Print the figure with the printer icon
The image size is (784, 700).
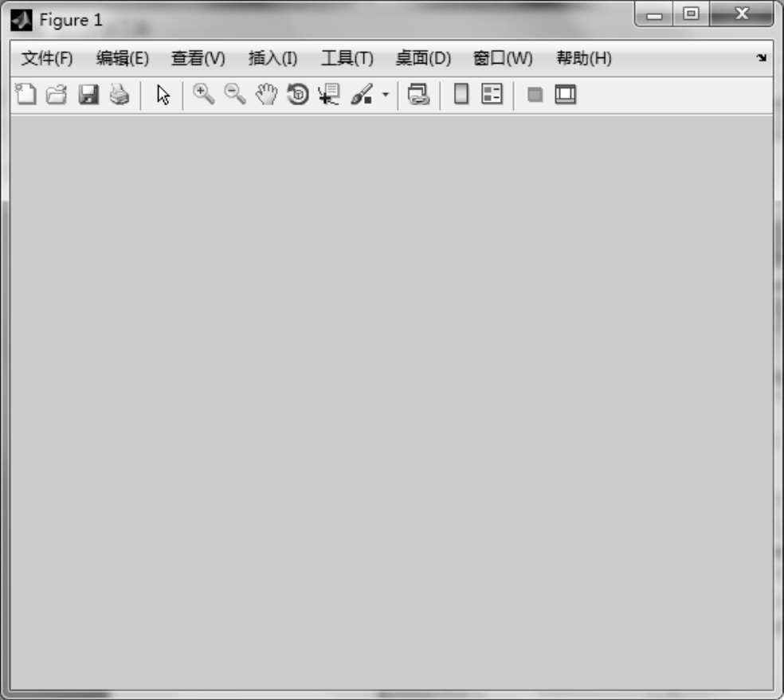(x=120, y=95)
